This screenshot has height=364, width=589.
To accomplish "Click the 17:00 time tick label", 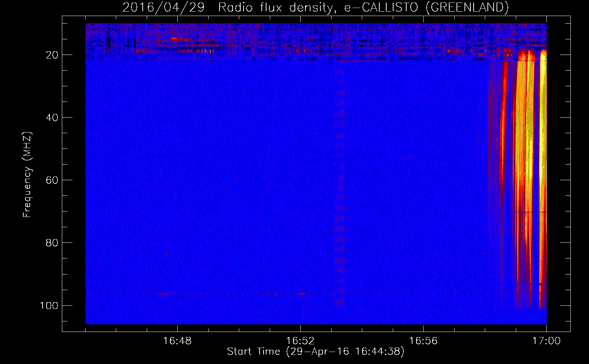I will 546,341.
